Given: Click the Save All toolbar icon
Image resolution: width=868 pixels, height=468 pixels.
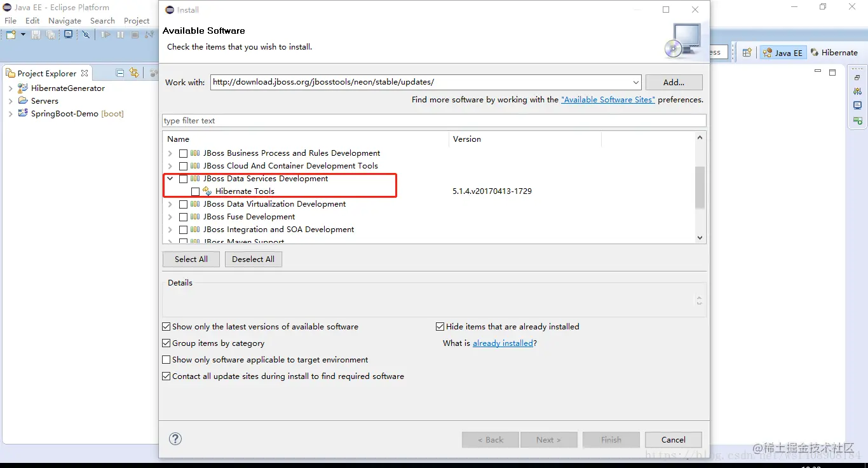Looking at the screenshot, I should coord(51,34).
